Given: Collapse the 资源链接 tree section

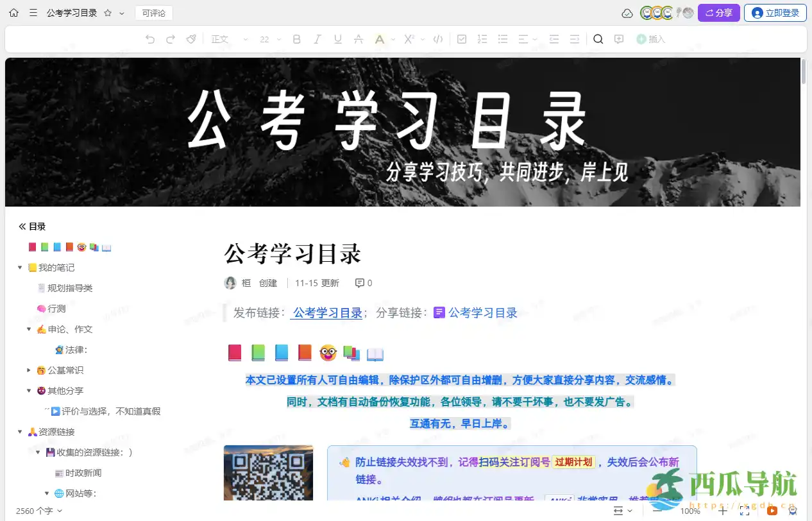Looking at the screenshot, I should point(20,431).
